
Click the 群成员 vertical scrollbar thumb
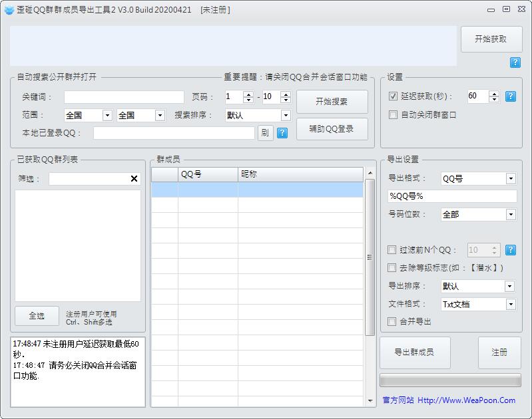coord(370,257)
